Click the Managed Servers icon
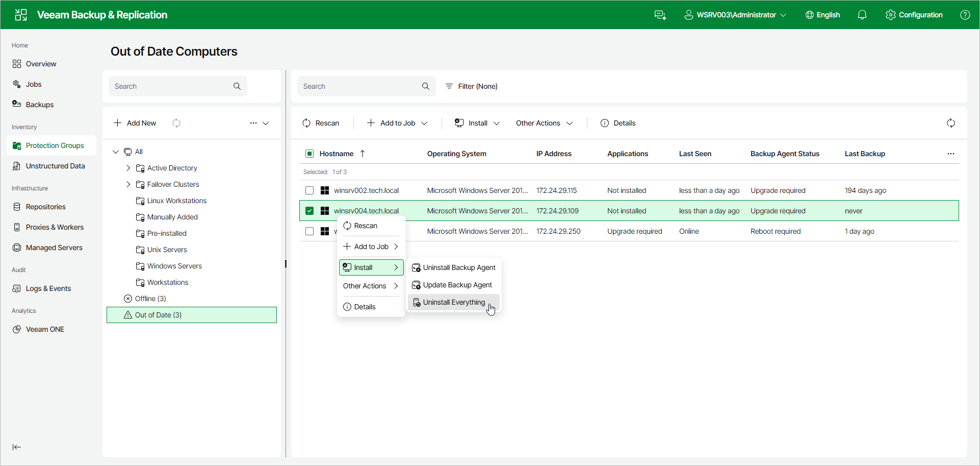 pyautogui.click(x=17, y=248)
